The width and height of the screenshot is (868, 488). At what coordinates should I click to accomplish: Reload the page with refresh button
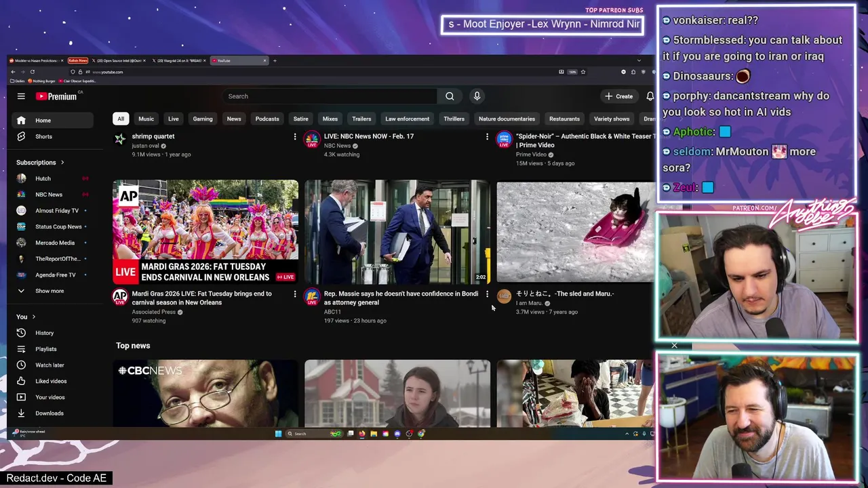tap(32, 72)
